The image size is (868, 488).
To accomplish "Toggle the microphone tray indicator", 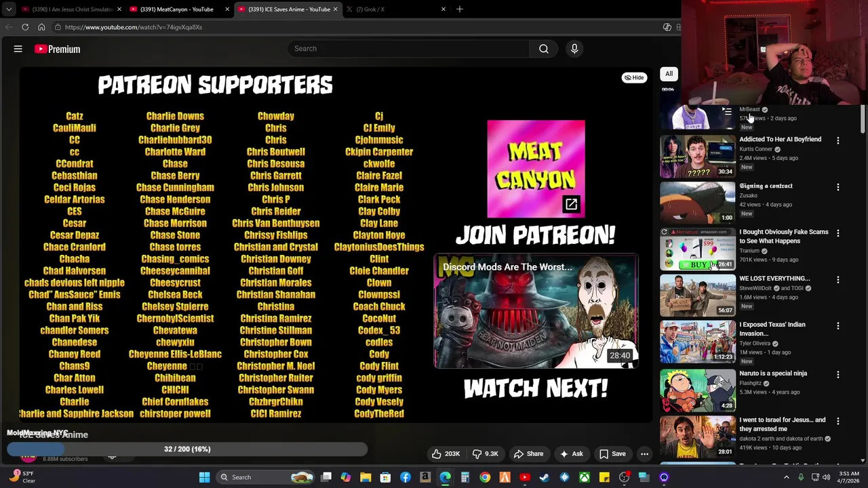I will [x=801, y=477].
